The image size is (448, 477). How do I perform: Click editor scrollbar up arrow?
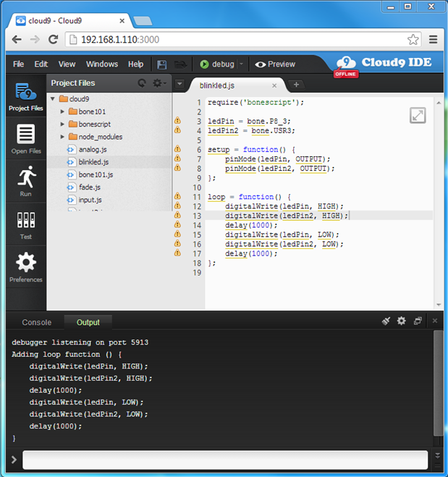point(439,103)
